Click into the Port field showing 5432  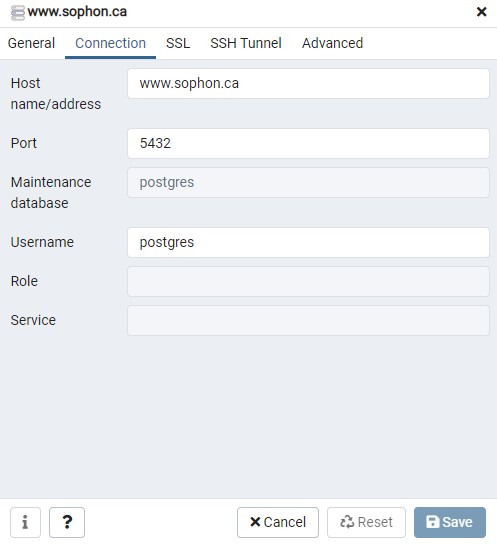[308, 144]
